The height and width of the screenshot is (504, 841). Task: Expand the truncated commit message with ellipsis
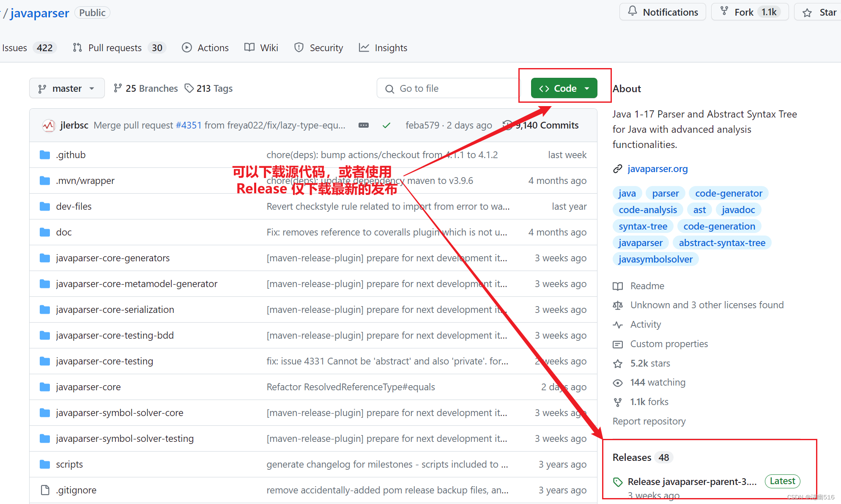[x=363, y=125]
